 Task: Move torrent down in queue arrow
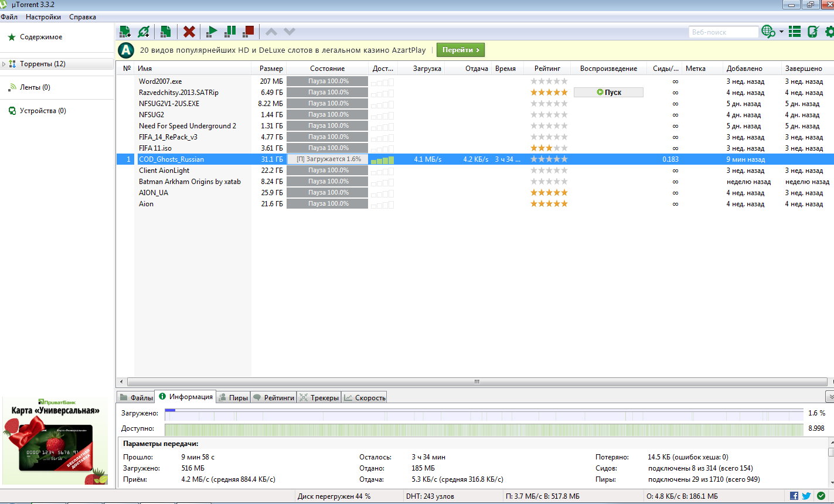pos(290,32)
